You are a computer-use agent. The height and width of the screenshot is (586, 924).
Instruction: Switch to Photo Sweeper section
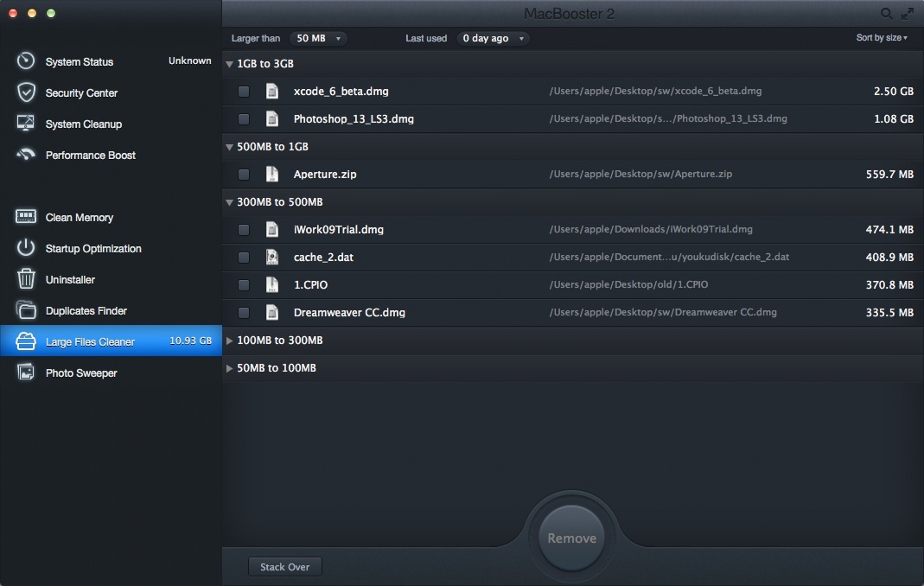point(81,373)
